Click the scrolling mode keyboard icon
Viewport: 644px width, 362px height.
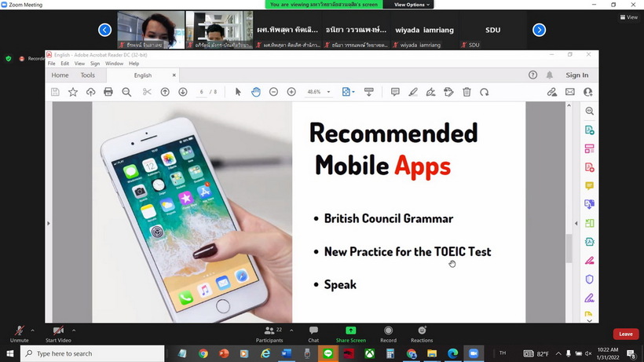click(x=369, y=92)
